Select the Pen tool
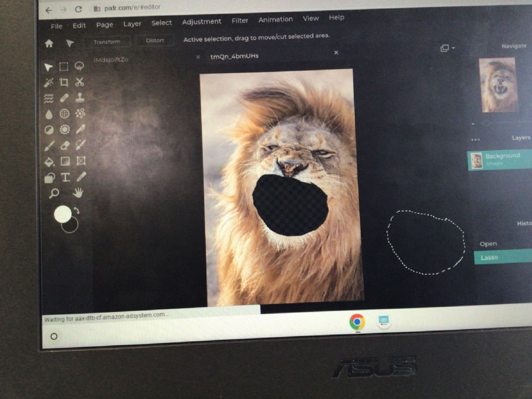 point(81,129)
